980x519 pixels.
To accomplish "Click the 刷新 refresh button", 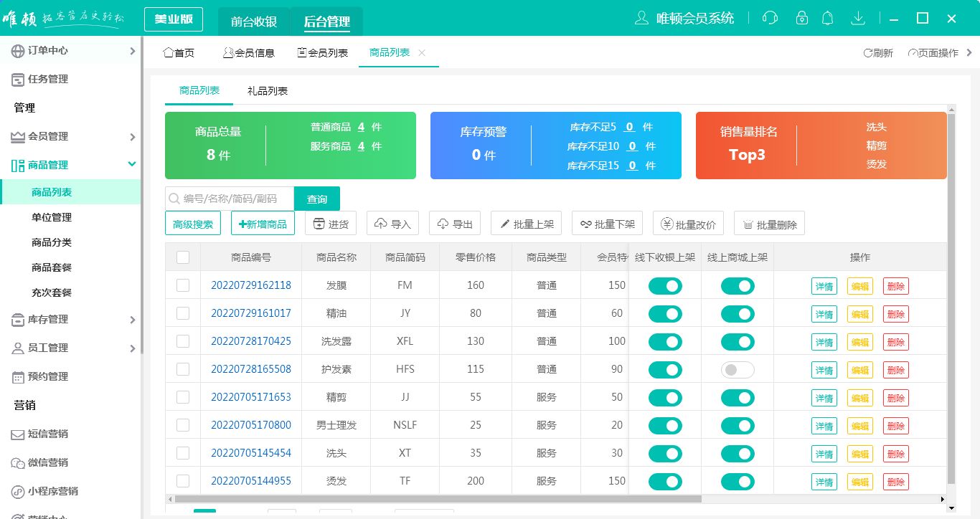I will click(878, 53).
